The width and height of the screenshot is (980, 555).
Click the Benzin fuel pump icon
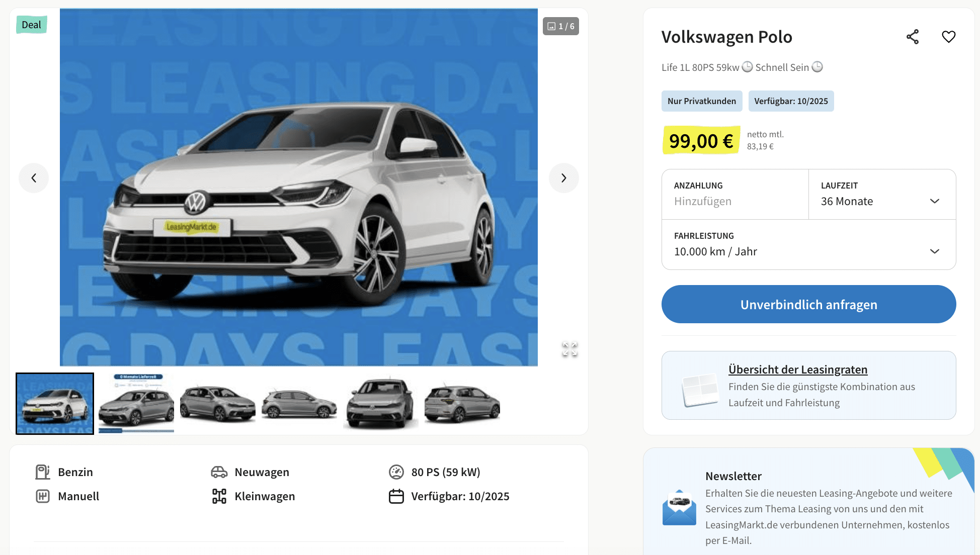pyautogui.click(x=43, y=472)
